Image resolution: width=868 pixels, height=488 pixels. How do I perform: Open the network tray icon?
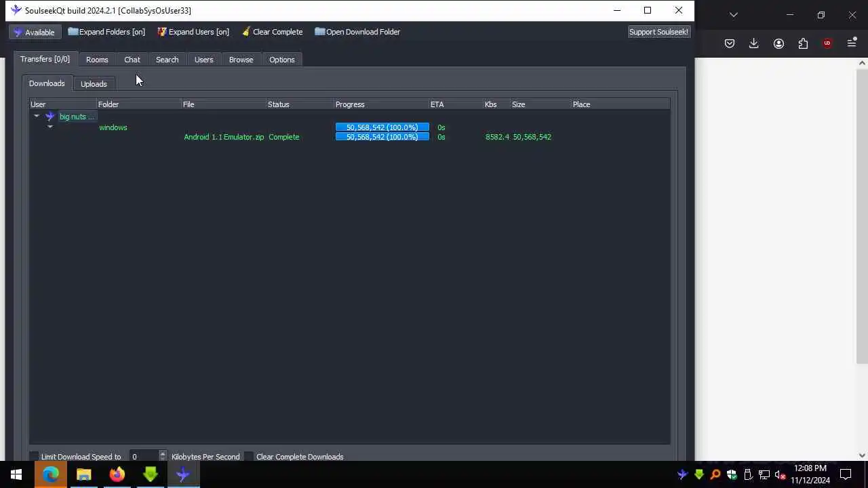click(764, 474)
